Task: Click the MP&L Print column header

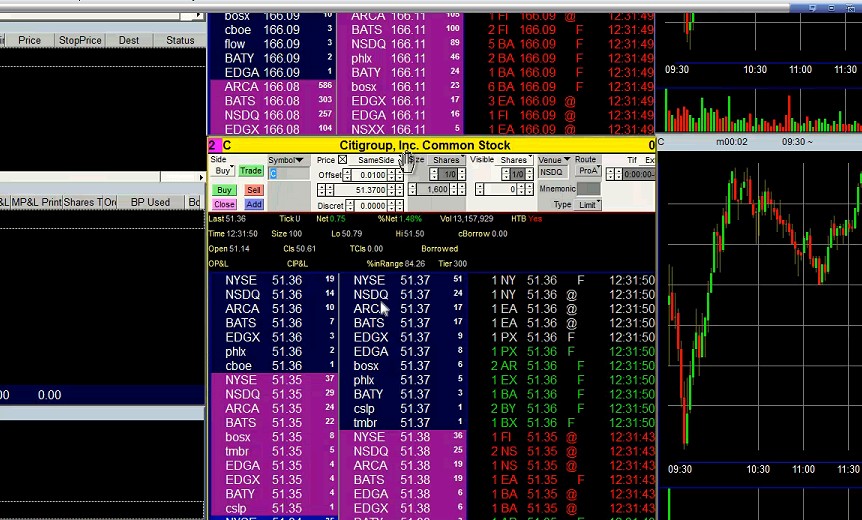Action: [36, 202]
